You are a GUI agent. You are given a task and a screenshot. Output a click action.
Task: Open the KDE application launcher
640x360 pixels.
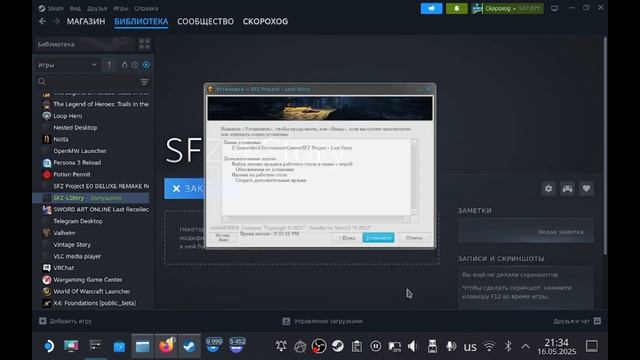click(x=48, y=346)
